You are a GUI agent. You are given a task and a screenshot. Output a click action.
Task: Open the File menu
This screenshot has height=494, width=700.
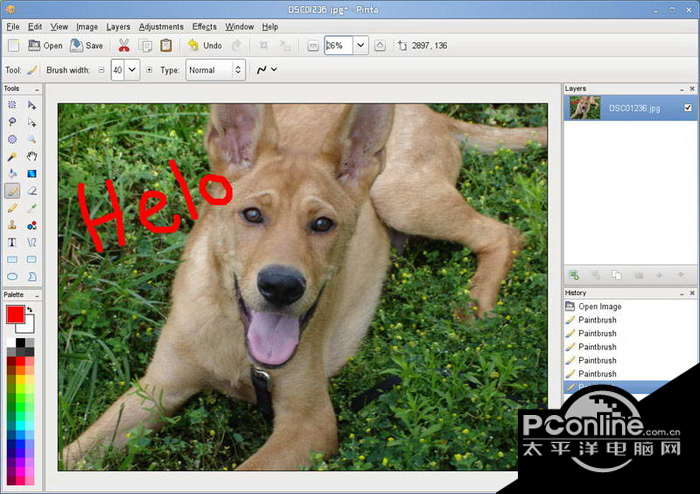coord(13,27)
